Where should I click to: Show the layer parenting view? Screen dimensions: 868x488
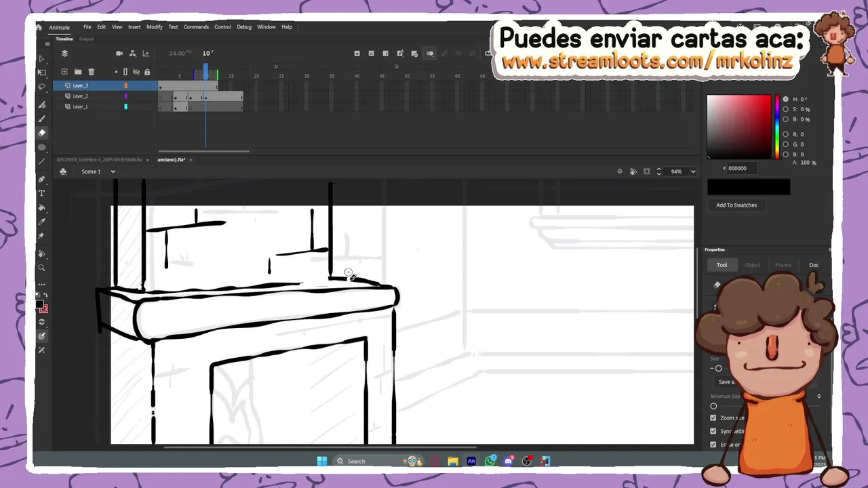pos(132,54)
